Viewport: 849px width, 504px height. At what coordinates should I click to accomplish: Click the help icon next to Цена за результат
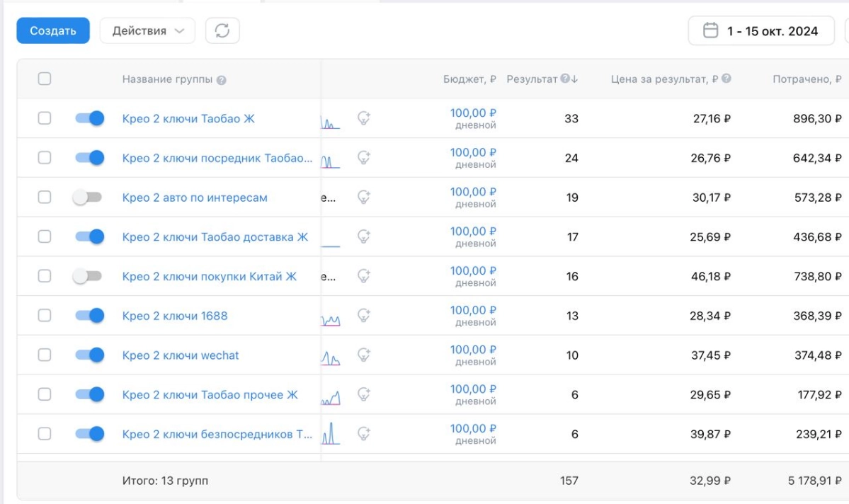pyautogui.click(x=726, y=79)
